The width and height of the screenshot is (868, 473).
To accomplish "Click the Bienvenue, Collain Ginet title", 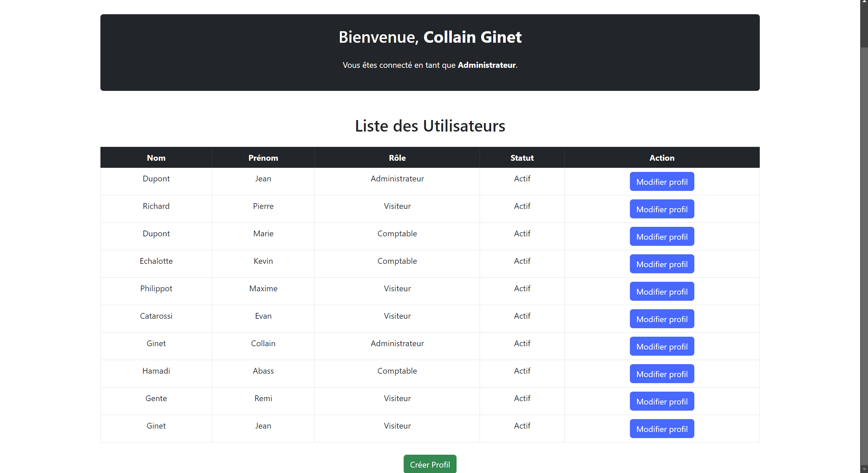I will (x=430, y=37).
